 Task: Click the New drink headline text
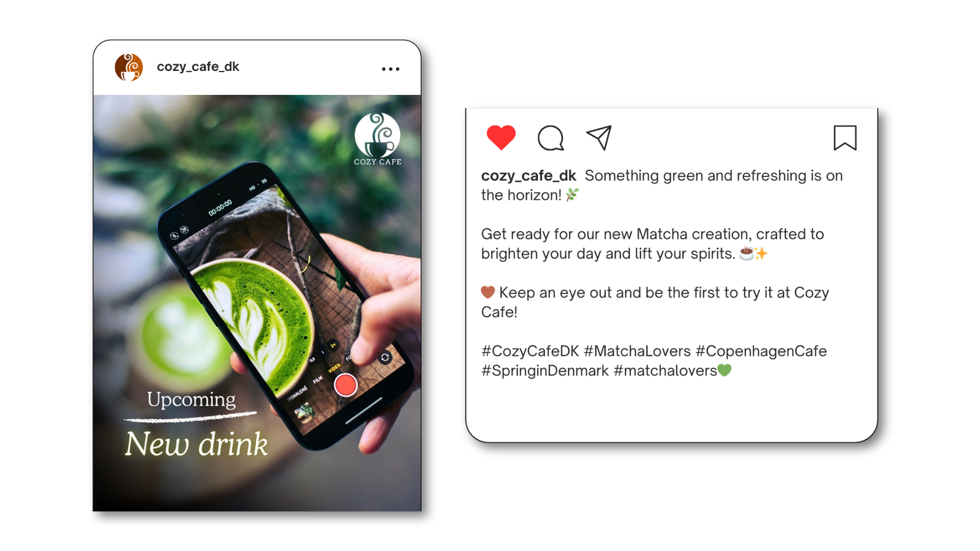196,444
